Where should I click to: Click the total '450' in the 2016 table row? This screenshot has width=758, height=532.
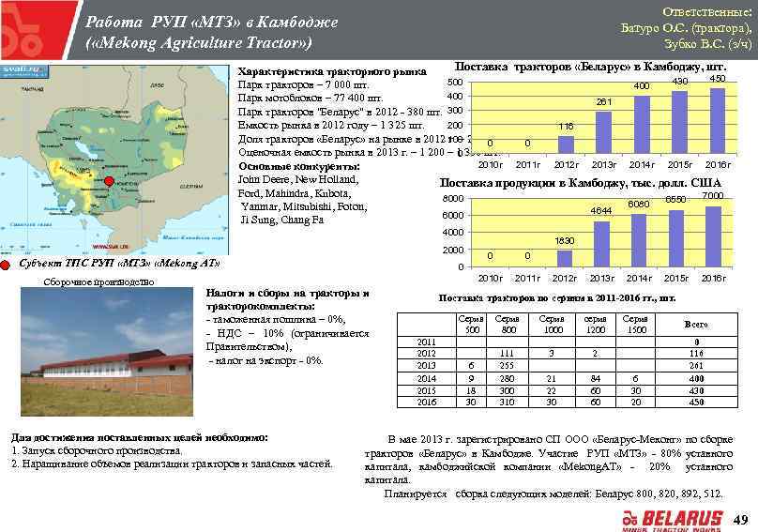tap(696, 403)
